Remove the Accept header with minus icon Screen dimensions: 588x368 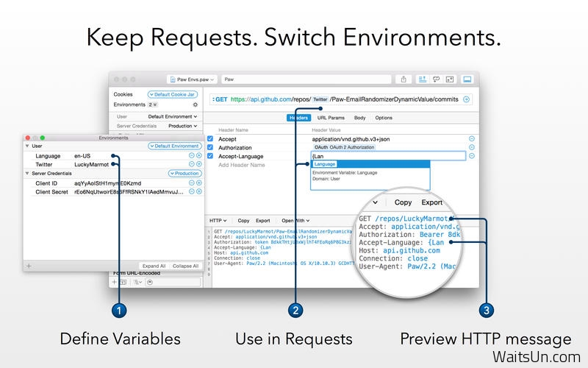[x=472, y=139]
